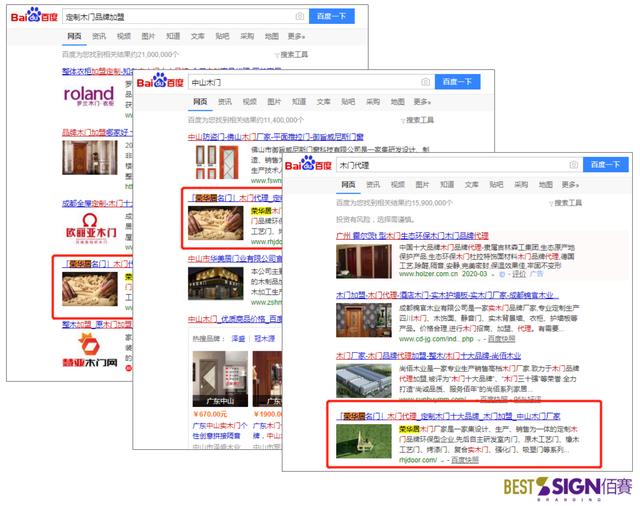Click camera icon in top-left search box
Image resolution: width=640 pixels, height=506 pixels.
[300, 16]
